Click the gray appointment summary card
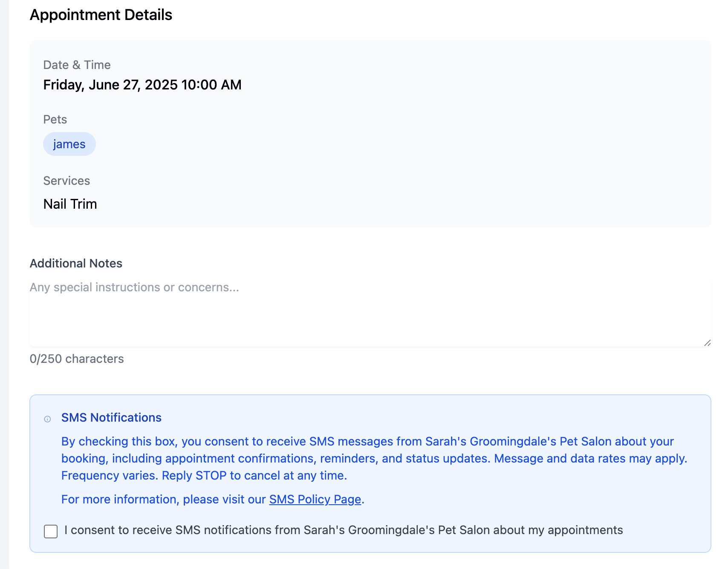The width and height of the screenshot is (728, 569). click(x=370, y=133)
